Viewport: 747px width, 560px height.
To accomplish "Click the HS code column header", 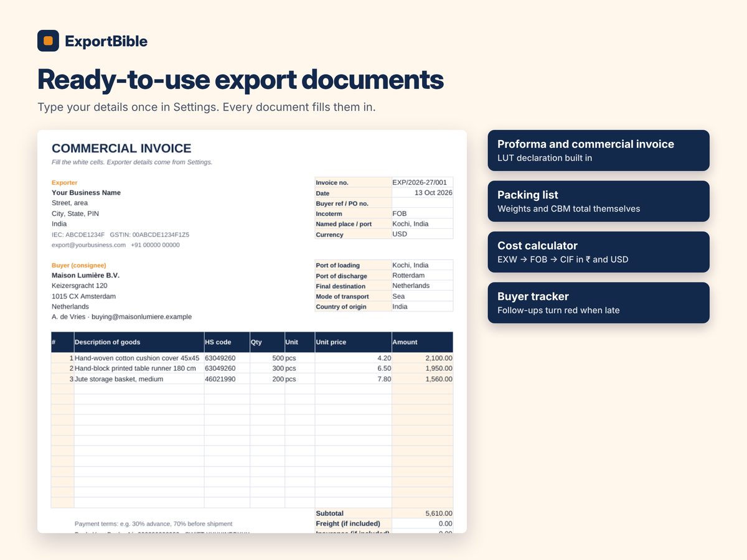I will pyautogui.click(x=227, y=342).
